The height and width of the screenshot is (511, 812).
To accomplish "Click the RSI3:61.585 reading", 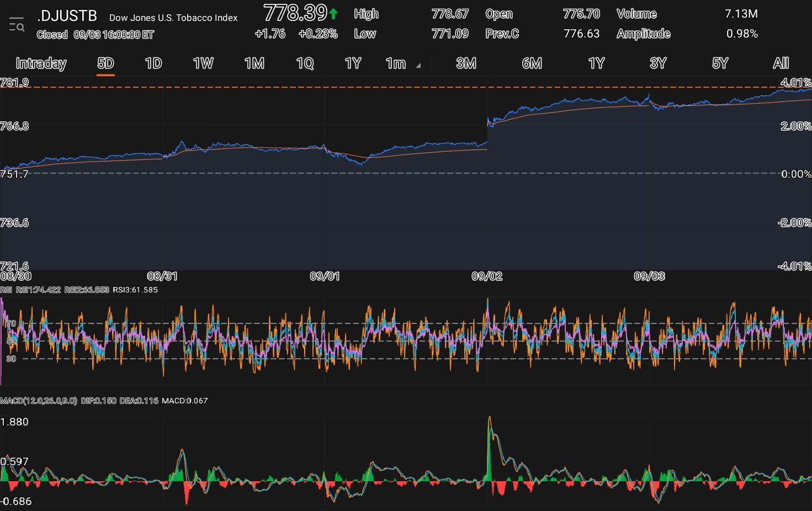I will pos(135,290).
